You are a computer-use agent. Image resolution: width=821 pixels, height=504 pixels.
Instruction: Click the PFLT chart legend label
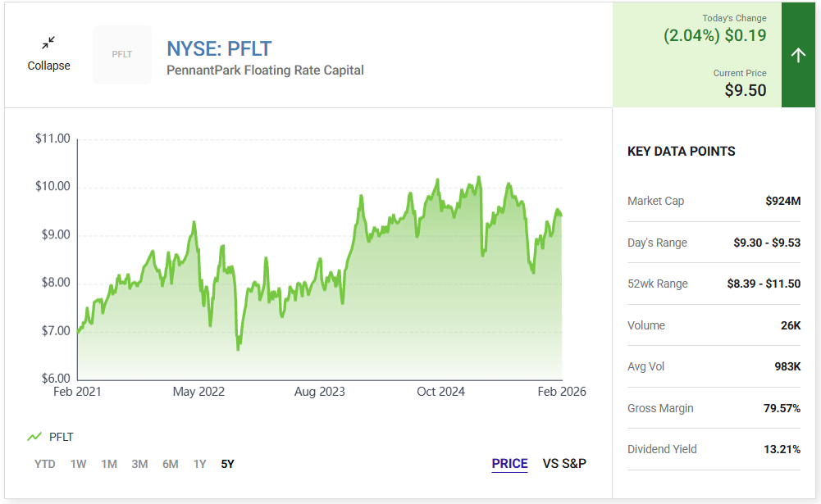coord(62,437)
